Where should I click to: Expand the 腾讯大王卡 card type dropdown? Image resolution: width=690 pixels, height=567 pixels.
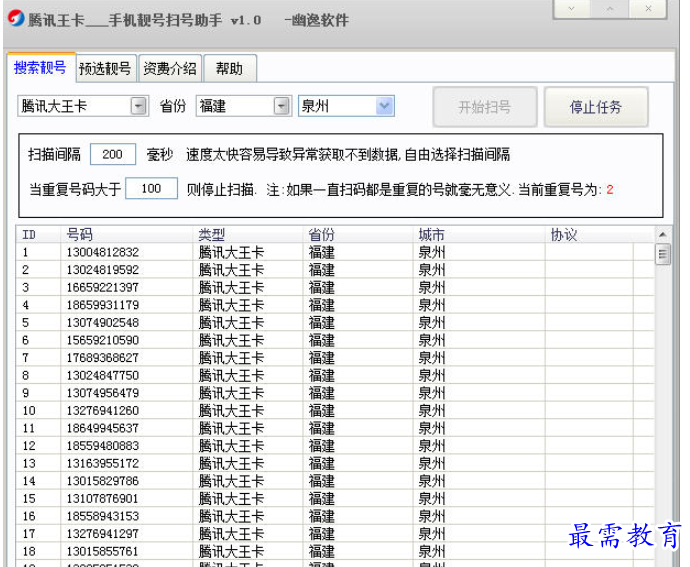139,106
